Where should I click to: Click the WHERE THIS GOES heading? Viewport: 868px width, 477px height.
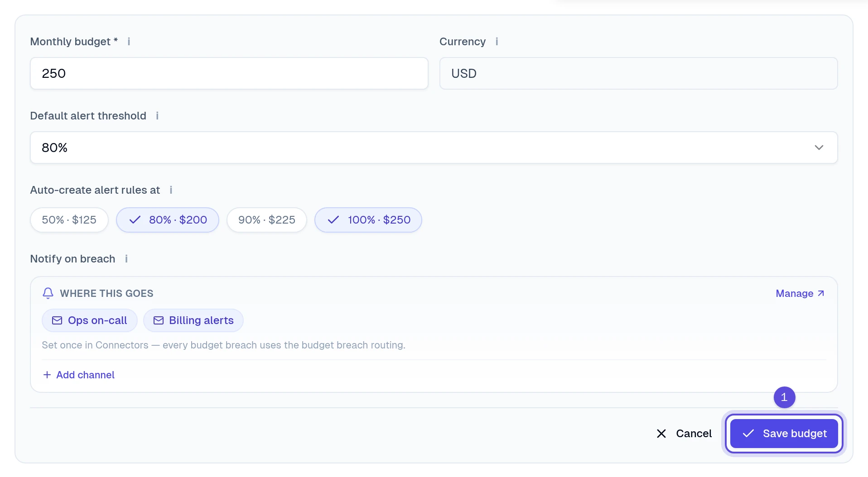tap(106, 293)
